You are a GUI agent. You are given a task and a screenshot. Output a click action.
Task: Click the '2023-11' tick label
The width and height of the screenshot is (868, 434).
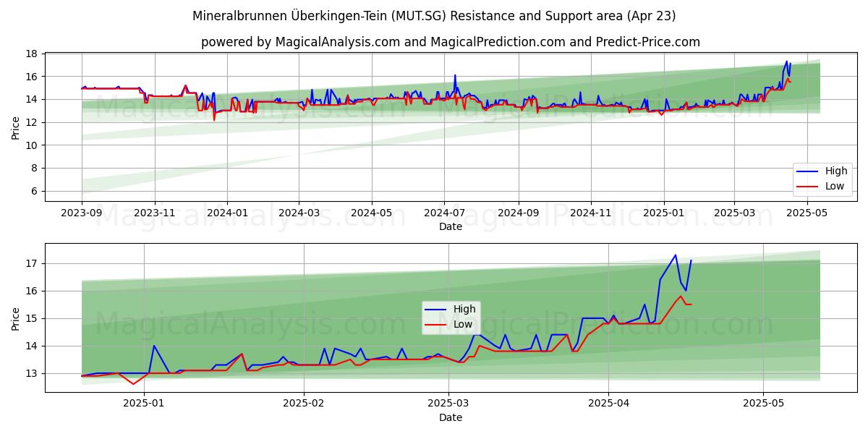[154, 213]
